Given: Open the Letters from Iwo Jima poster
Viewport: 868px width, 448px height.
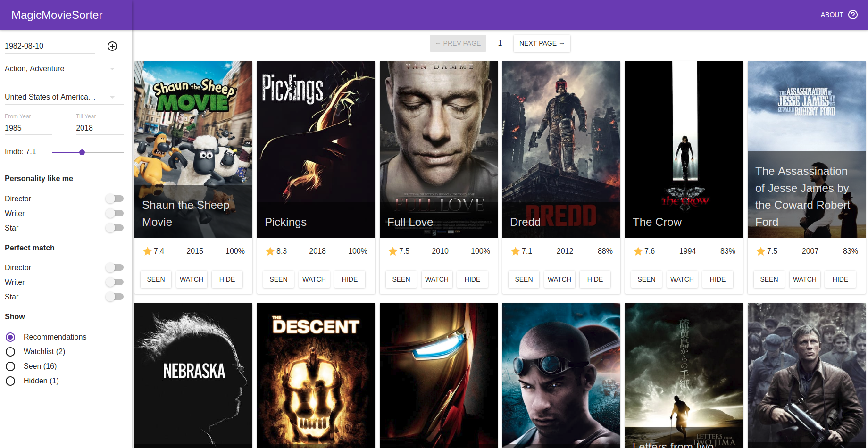Looking at the screenshot, I should [x=684, y=375].
